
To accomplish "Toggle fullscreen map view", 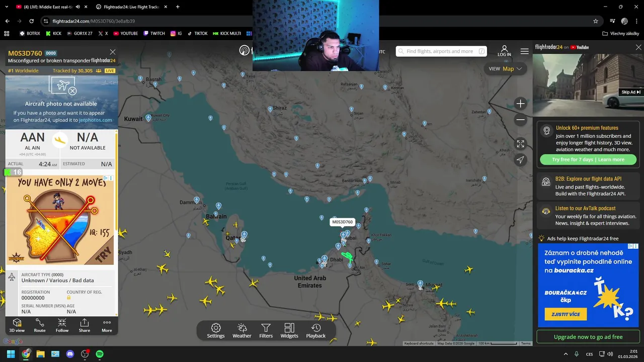I will click(x=520, y=144).
